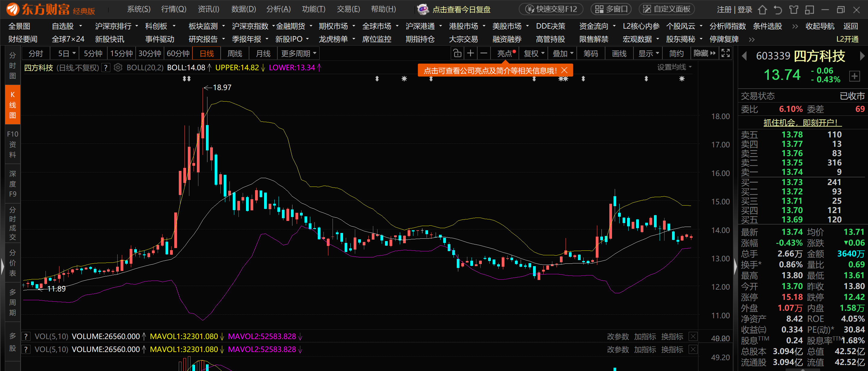Click the home icon in title bar
Screen dimensions: 868x371
pos(762,10)
